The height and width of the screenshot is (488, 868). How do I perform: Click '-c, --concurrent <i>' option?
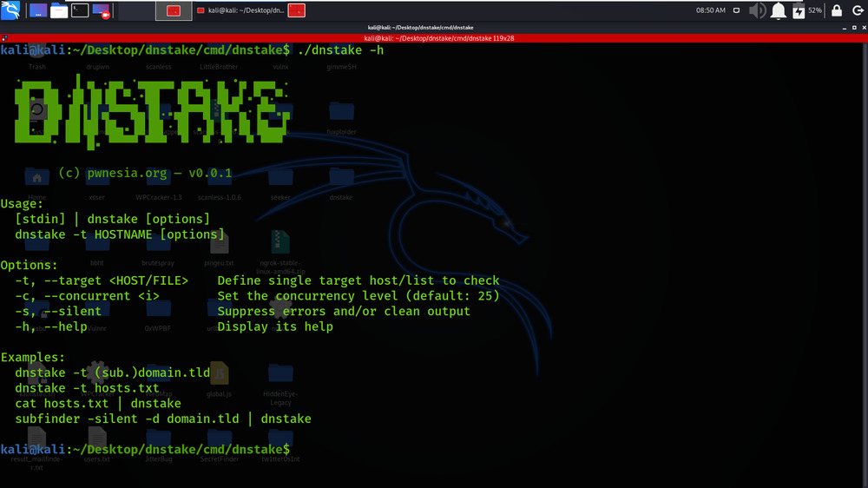click(87, 296)
